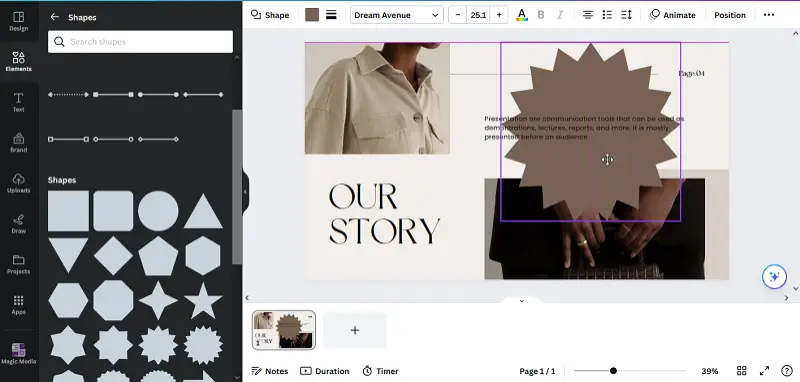800x382 pixels.
Task: Click the font size value 25.1
Action: [478, 15]
